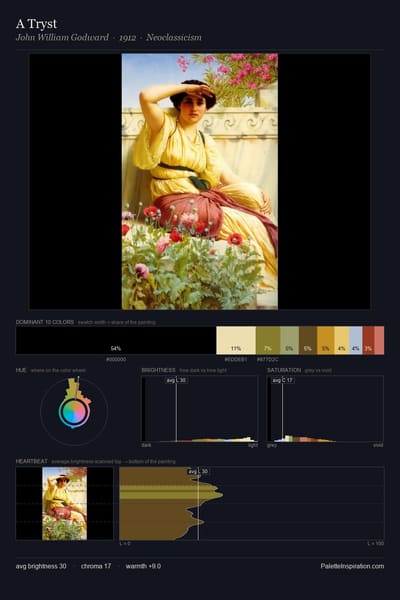Click the heartbeat avg L 30 marker
The image size is (400, 600).
coord(198,471)
